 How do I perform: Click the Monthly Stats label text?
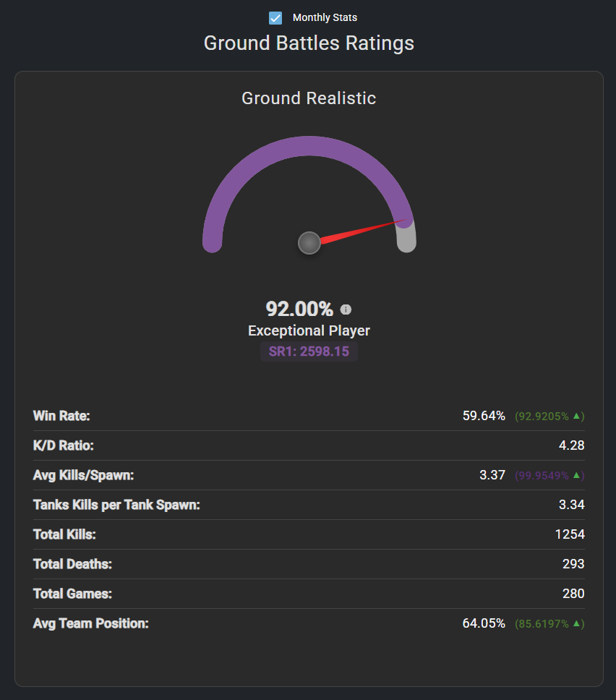[325, 17]
